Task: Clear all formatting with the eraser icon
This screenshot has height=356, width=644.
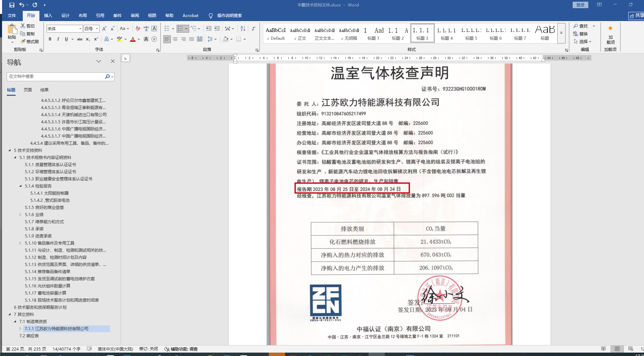Action: point(138,29)
